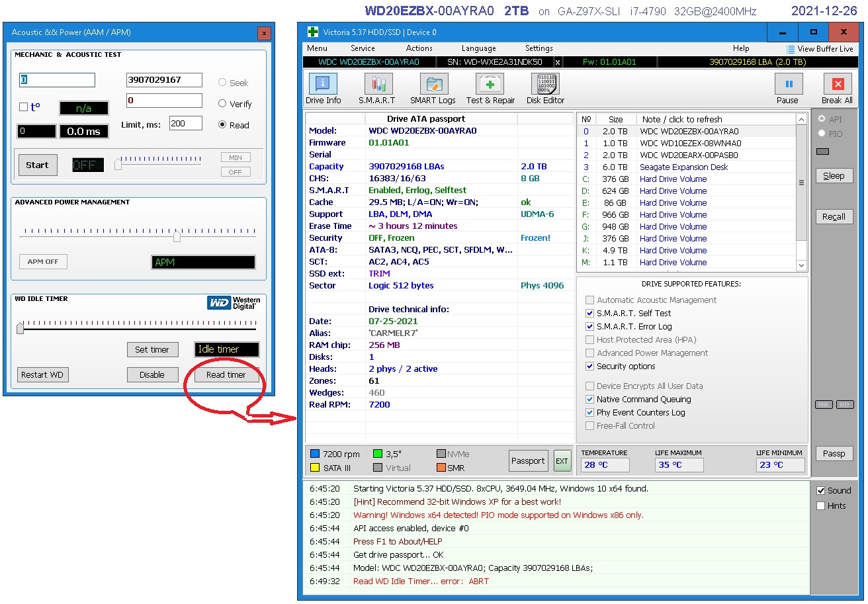
Task: Uncheck S.M.A.R.T. Self Test feature
Action: click(589, 314)
